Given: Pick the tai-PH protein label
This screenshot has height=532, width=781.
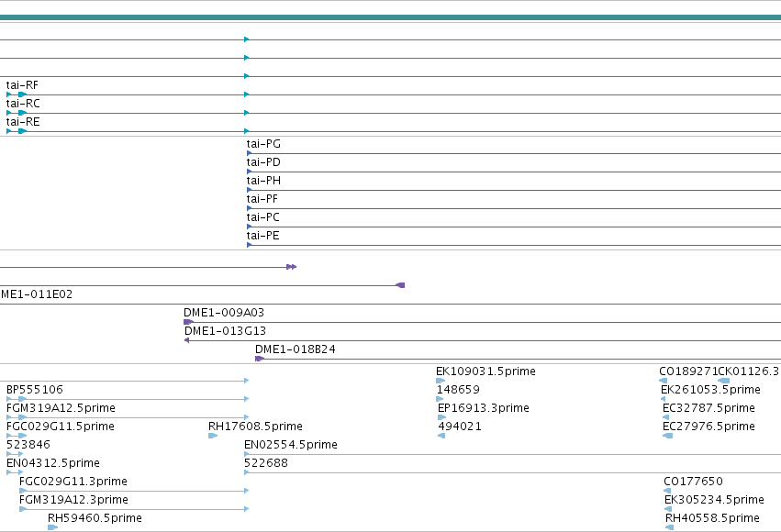Looking at the screenshot, I should tap(263, 181).
